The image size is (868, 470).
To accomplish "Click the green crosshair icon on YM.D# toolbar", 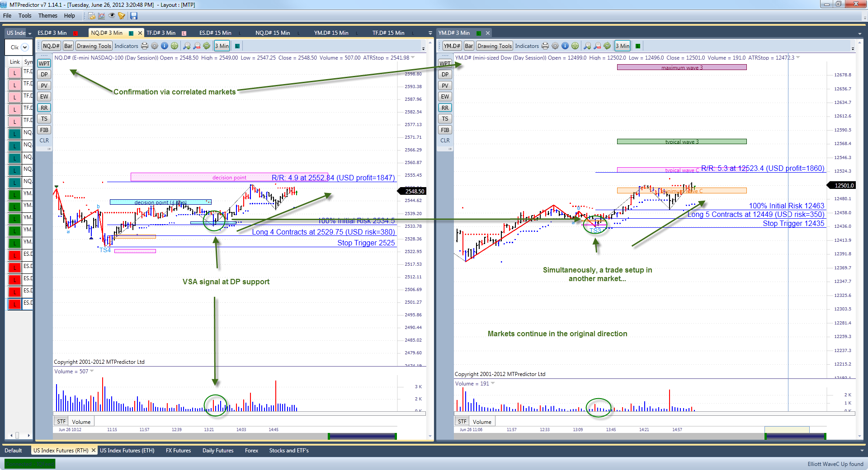I will click(x=575, y=46).
